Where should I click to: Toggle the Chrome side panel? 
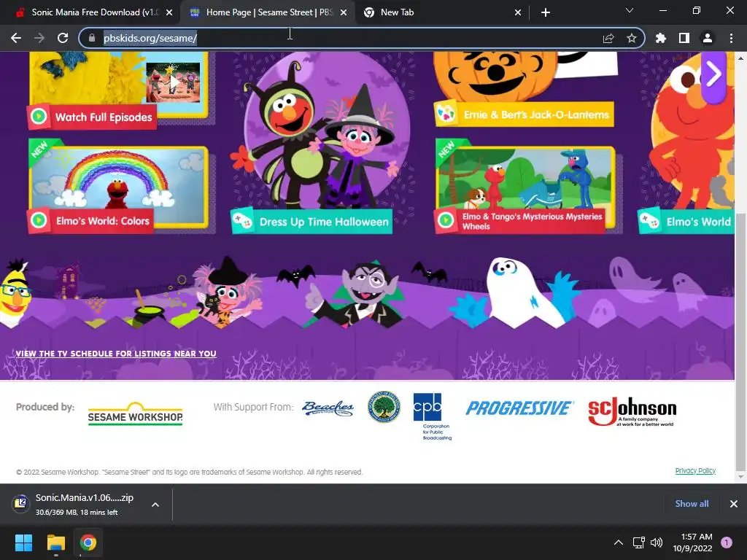pyautogui.click(x=684, y=38)
